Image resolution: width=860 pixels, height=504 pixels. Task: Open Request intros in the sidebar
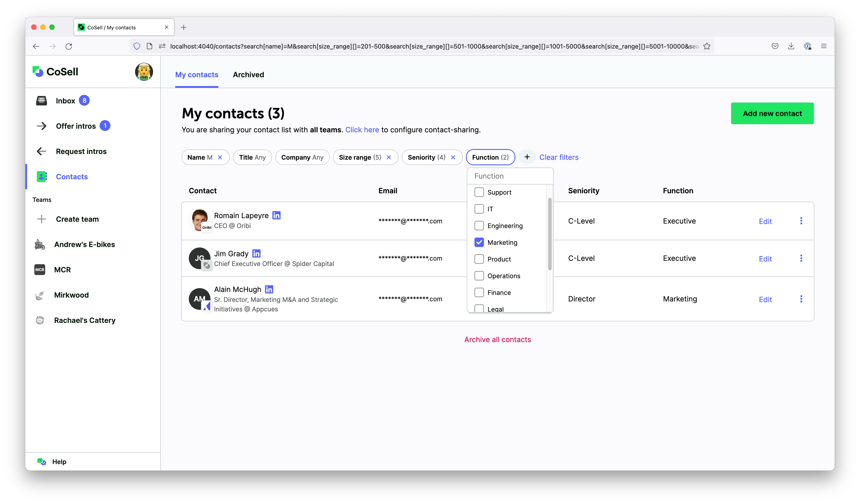pyautogui.click(x=81, y=151)
